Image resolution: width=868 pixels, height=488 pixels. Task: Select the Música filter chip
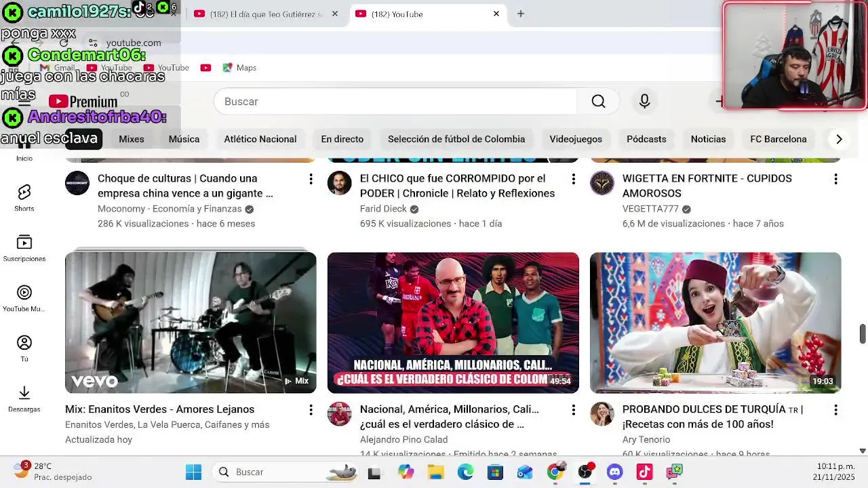pyautogui.click(x=184, y=139)
